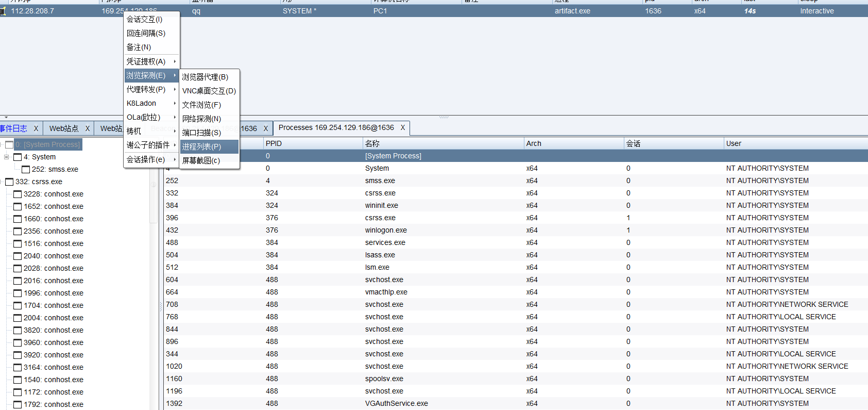
Task: Click the box icon beside 0: [System Process]
Action: (9, 144)
